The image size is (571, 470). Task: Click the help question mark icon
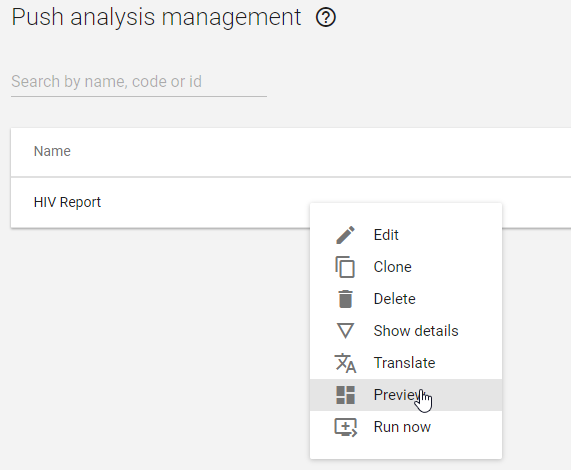[x=326, y=17]
